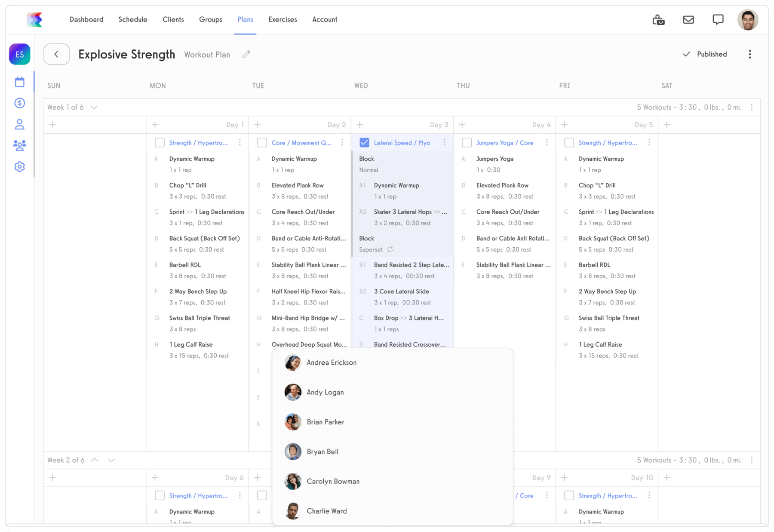
Task: Click the back arrow button
Action: [x=56, y=54]
